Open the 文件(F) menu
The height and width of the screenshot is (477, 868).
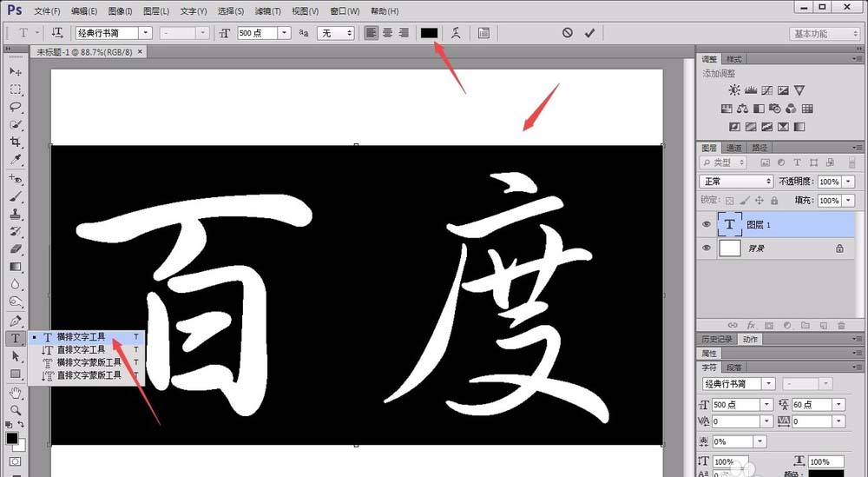click(x=47, y=11)
